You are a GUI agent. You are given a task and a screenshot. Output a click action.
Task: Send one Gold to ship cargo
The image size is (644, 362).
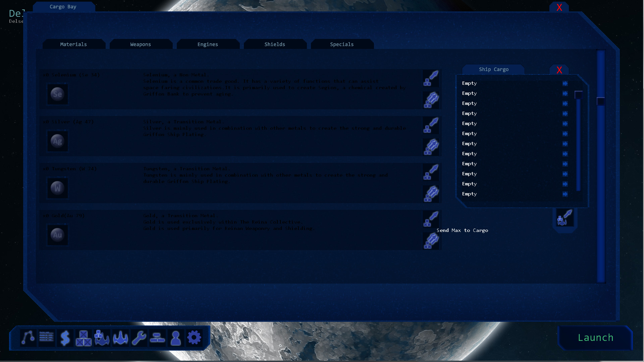coord(431,219)
